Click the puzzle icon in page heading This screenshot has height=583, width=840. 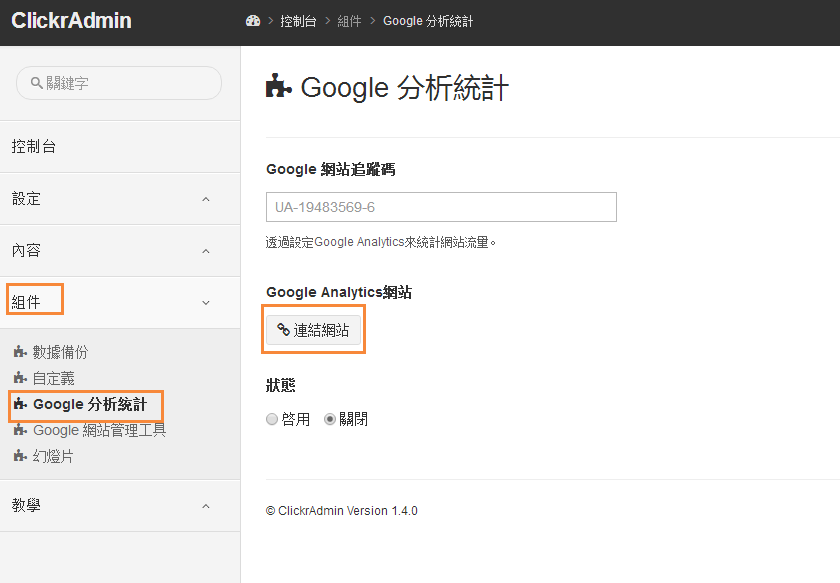pyautogui.click(x=279, y=86)
